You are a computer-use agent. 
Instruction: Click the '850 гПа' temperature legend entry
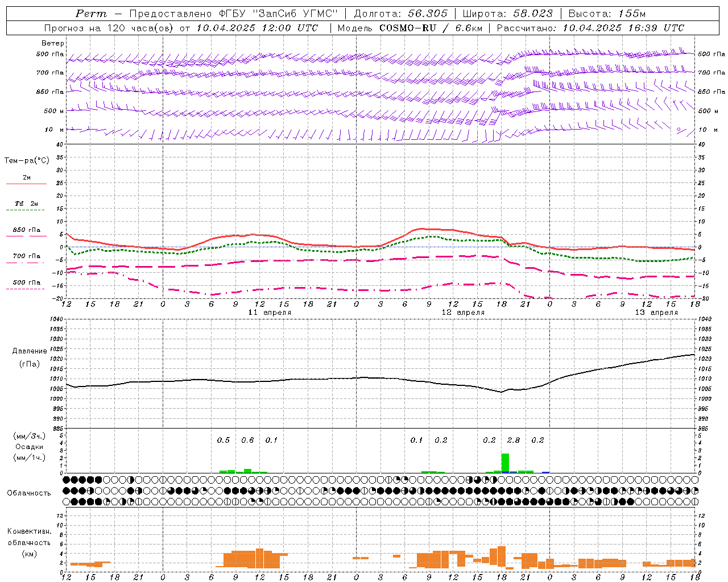[x=27, y=230]
